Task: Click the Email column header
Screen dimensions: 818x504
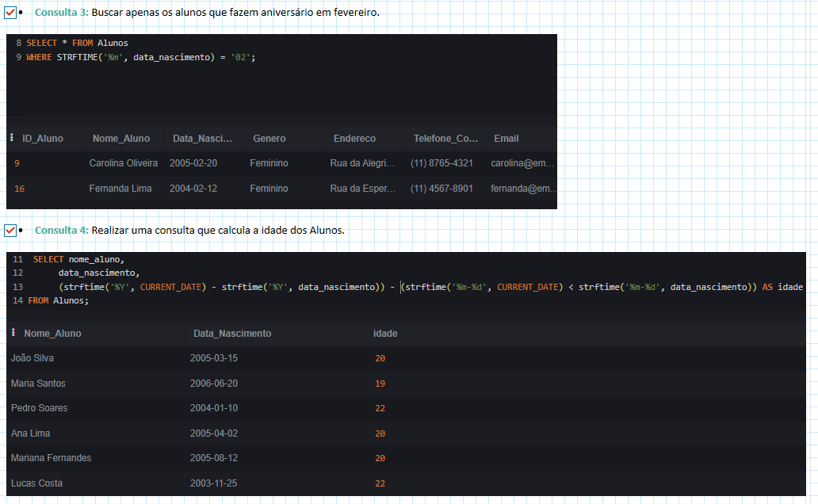Action: pos(506,138)
